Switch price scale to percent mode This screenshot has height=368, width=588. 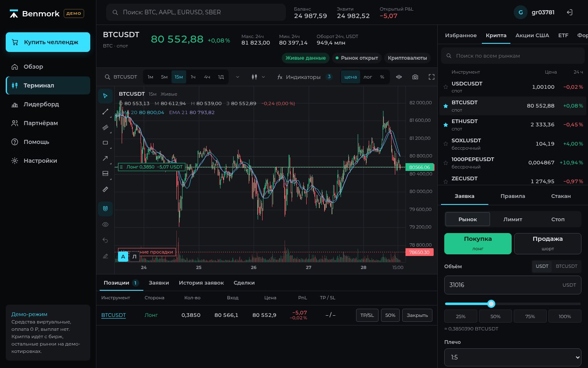coord(382,77)
